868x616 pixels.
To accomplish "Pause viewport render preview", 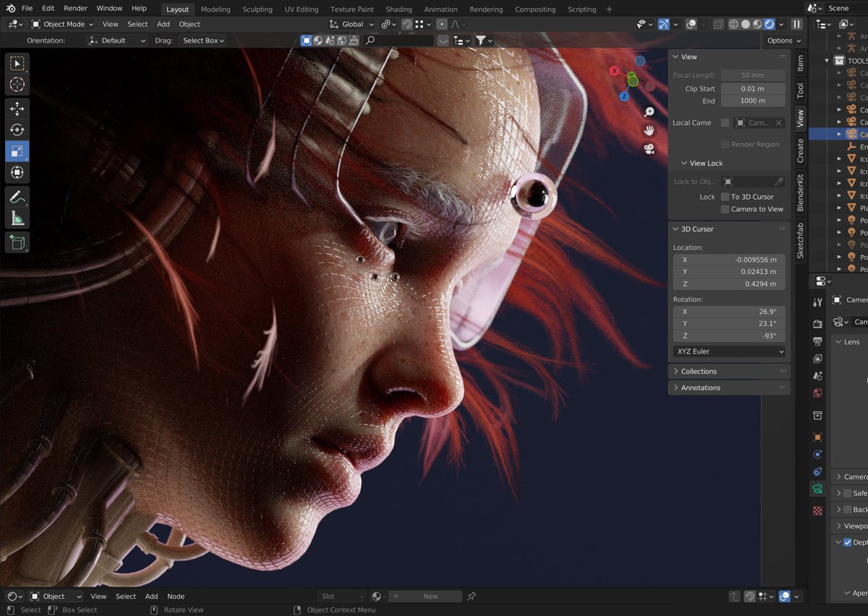I will pos(796,24).
